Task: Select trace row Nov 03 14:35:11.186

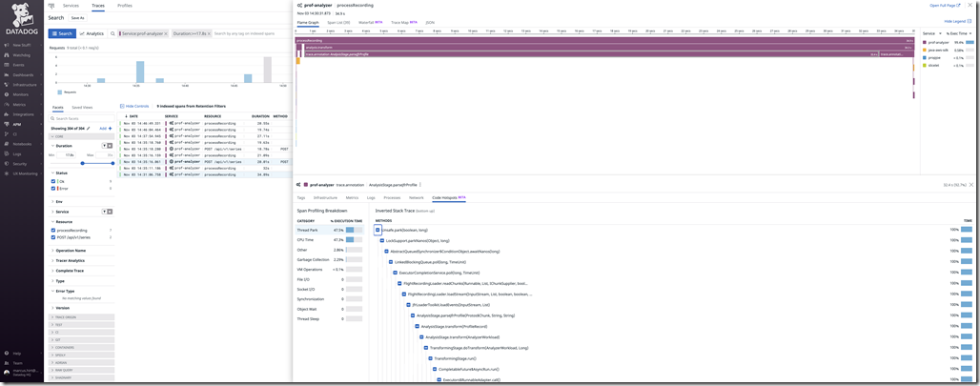Action: click(x=204, y=168)
